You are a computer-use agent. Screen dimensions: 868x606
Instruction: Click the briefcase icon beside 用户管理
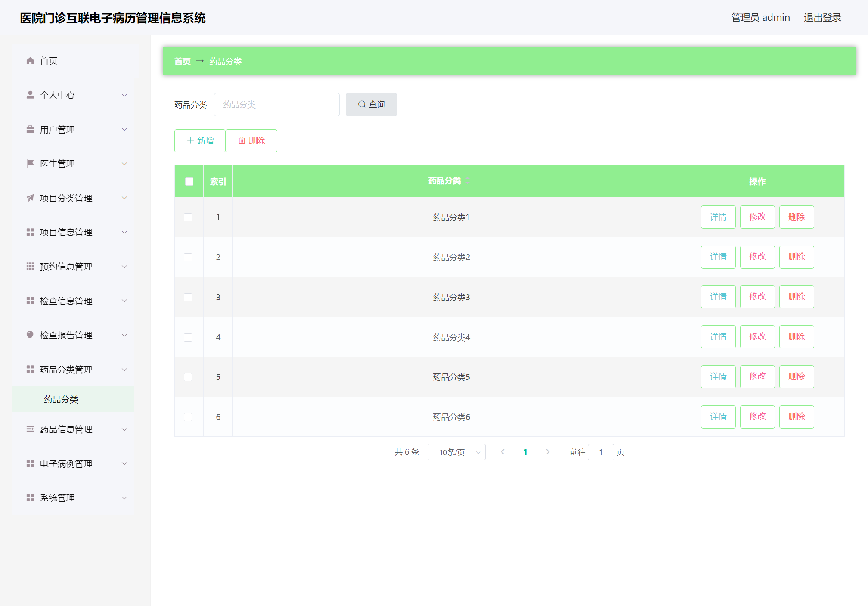pos(30,129)
